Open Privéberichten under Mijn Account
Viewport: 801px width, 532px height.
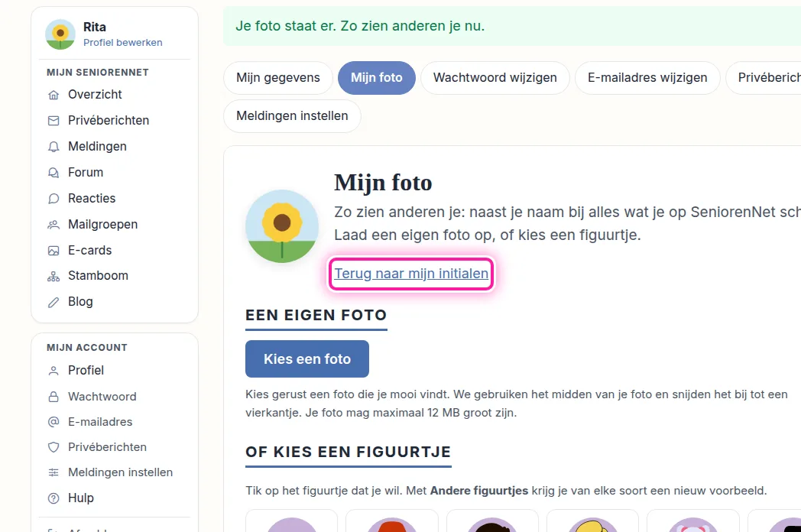[107, 447]
